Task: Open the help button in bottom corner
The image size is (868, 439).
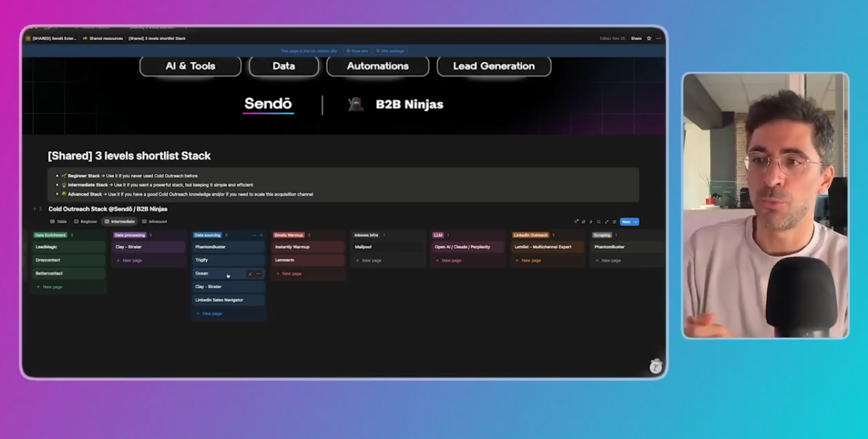Action: click(x=656, y=367)
